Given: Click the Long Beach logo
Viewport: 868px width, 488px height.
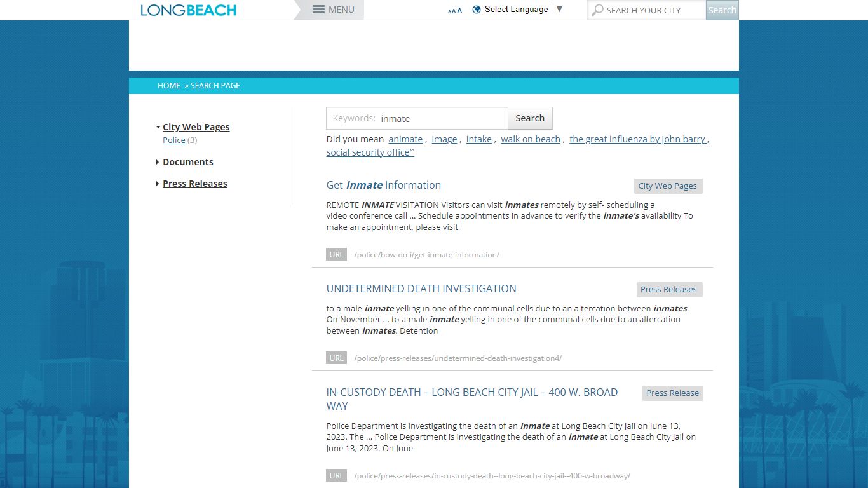Looking at the screenshot, I should (188, 10).
